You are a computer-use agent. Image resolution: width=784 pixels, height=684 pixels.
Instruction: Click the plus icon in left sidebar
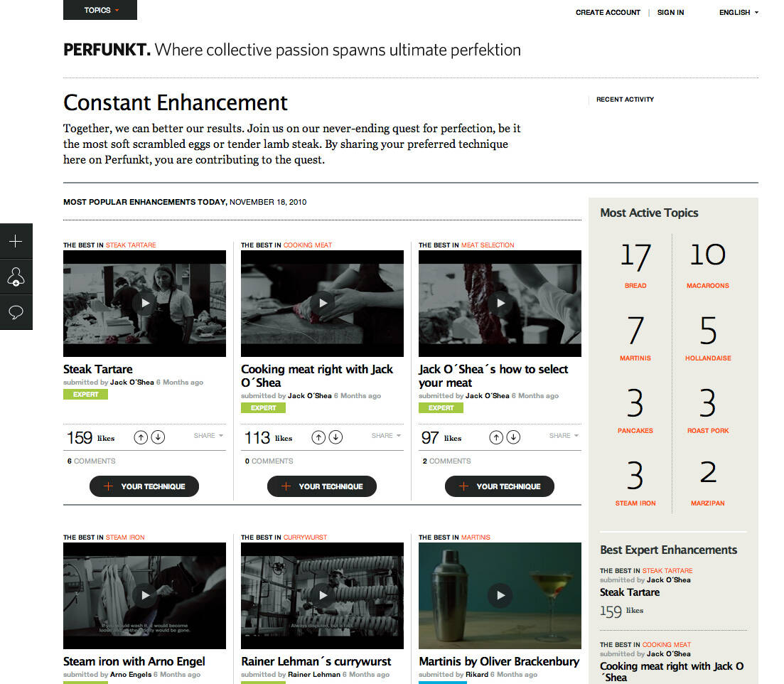click(16, 241)
